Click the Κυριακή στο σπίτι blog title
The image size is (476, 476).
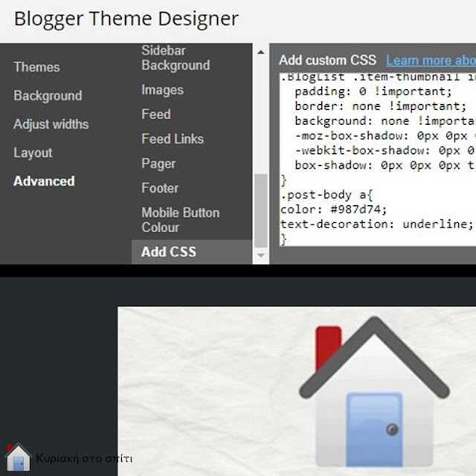click(84, 458)
